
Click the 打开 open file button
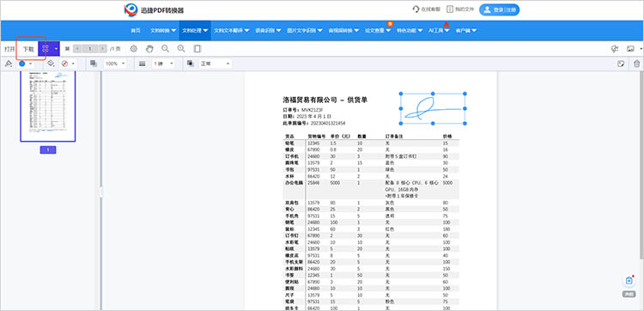pyautogui.click(x=9, y=49)
